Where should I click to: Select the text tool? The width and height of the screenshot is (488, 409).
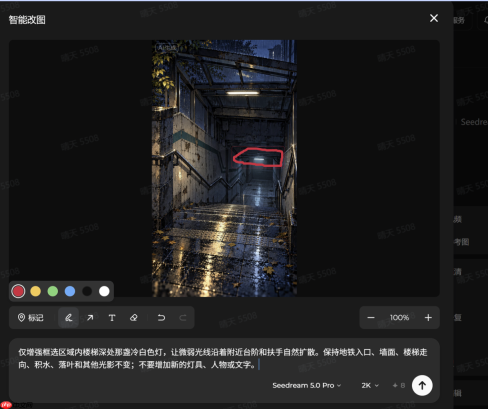tap(112, 318)
